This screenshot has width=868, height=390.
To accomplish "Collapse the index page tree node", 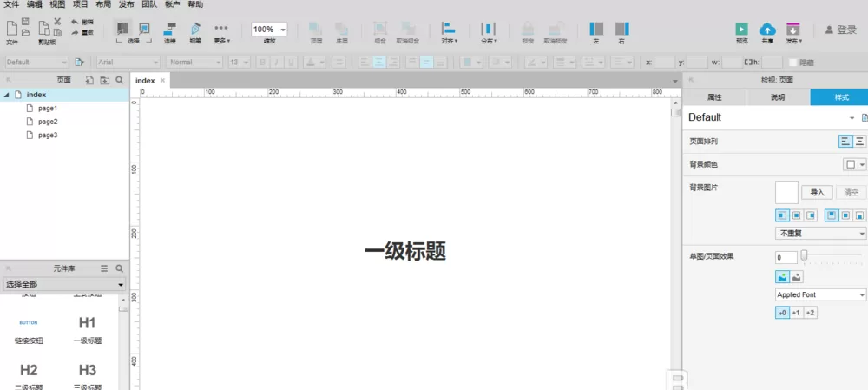I will tap(6, 95).
